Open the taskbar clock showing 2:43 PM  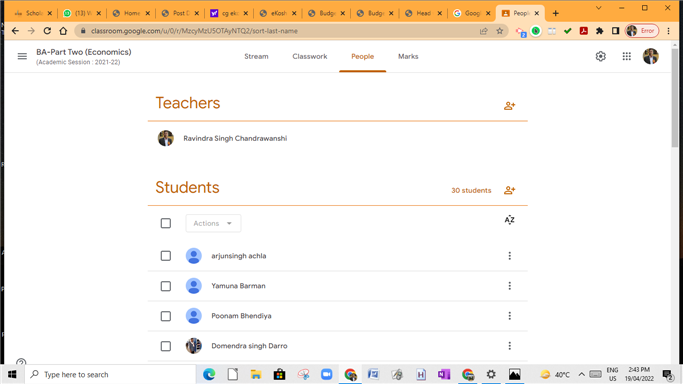(x=639, y=374)
